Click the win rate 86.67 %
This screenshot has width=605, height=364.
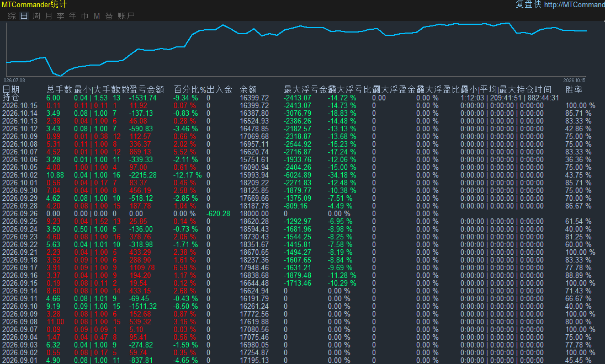(579, 206)
